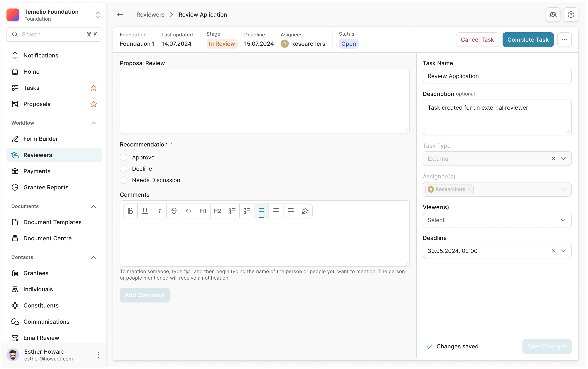This screenshot has height=369, width=588.
Task: Center align the comment text
Action: tap(276, 211)
